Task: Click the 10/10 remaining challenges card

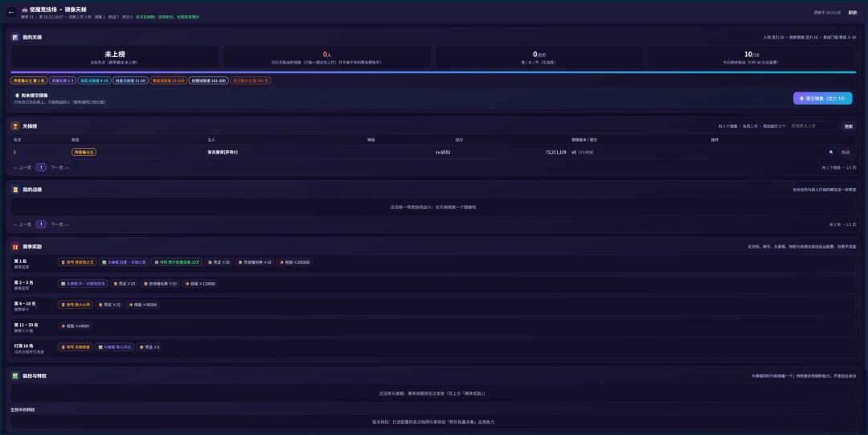Action: pyautogui.click(x=751, y=57)
